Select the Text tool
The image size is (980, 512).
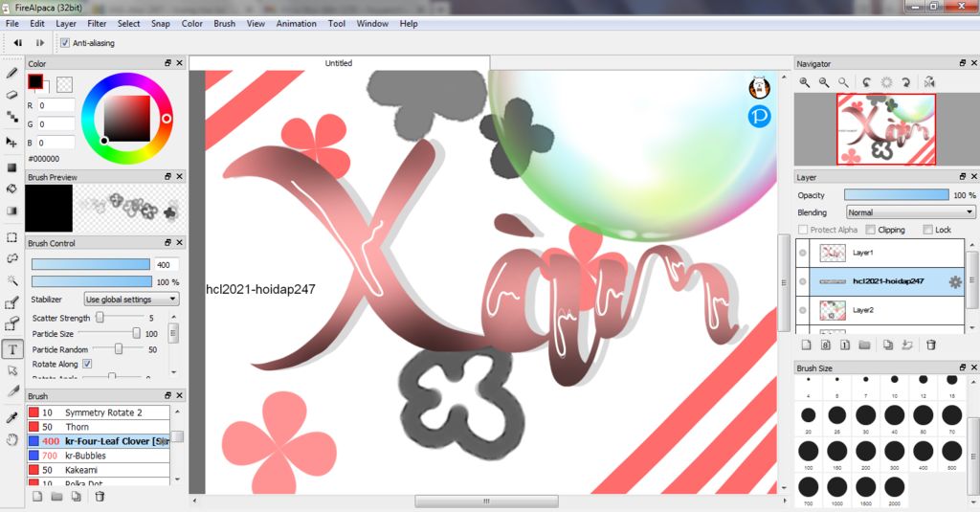pos(11,349)
